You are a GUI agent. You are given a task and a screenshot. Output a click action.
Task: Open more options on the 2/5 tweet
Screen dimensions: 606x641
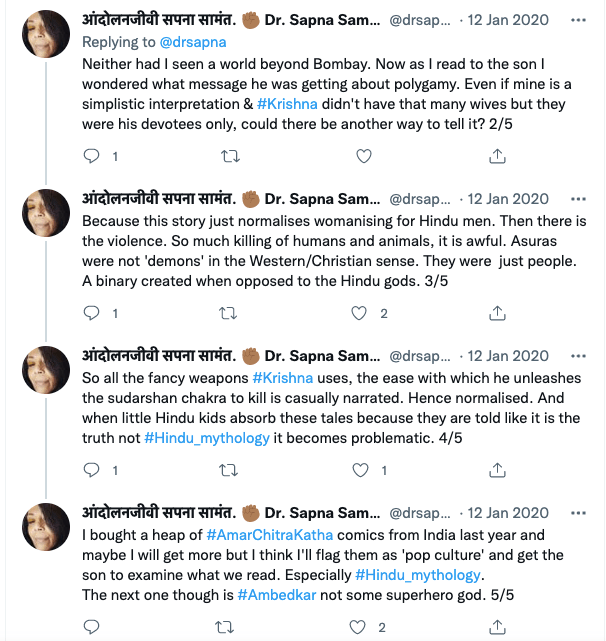coord(577,18)
